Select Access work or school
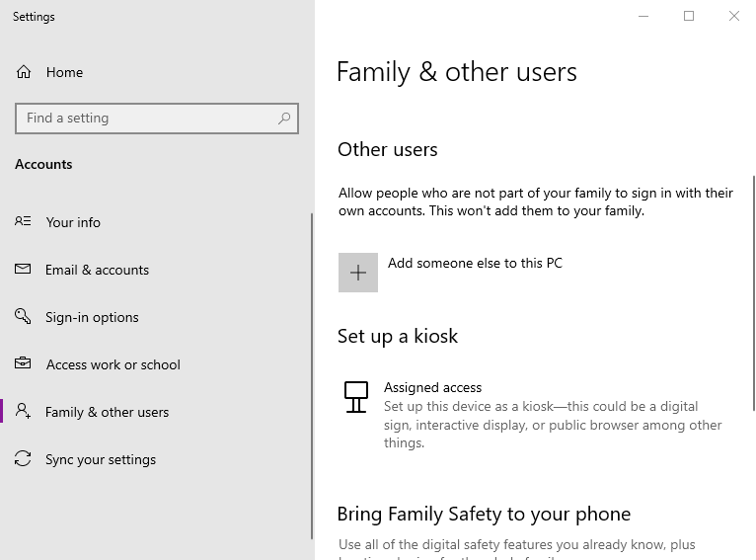 (113, 364)
